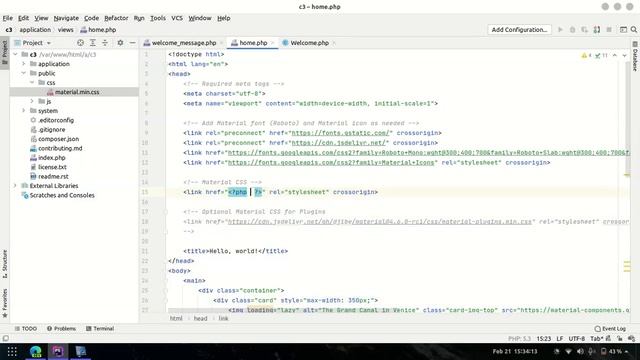Switch to Welcome.php tab
The height and width of the screenshot is (360, 640).
point(309,43)
